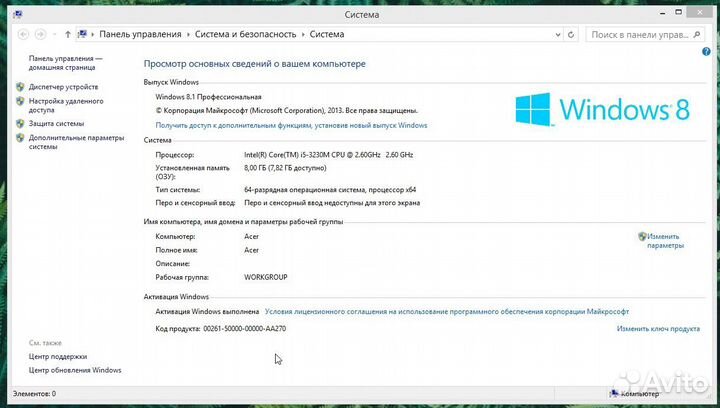Click copyright line 'Корпорация Майкрософт'
720x408 pixels.
287,111
